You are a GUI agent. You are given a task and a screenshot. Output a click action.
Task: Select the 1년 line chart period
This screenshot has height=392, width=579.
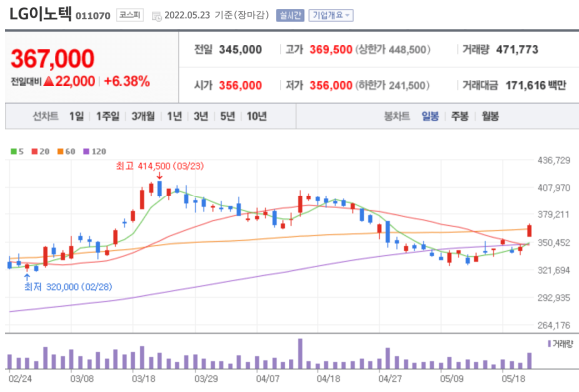coord(174,116)
